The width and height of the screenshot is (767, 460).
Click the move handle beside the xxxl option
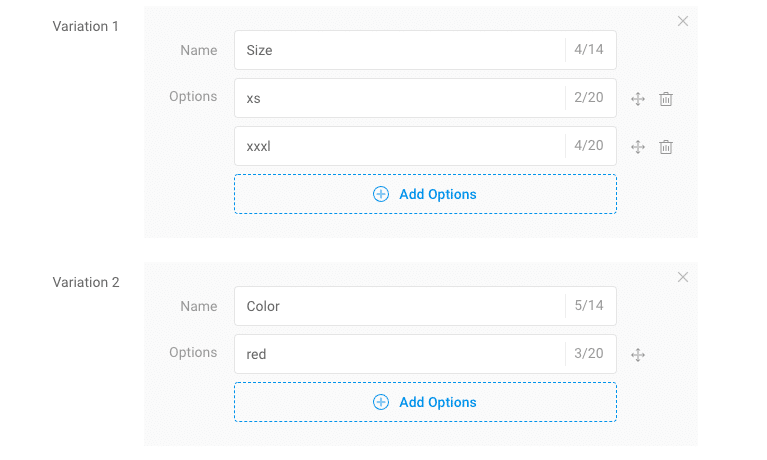pos(638,147)
